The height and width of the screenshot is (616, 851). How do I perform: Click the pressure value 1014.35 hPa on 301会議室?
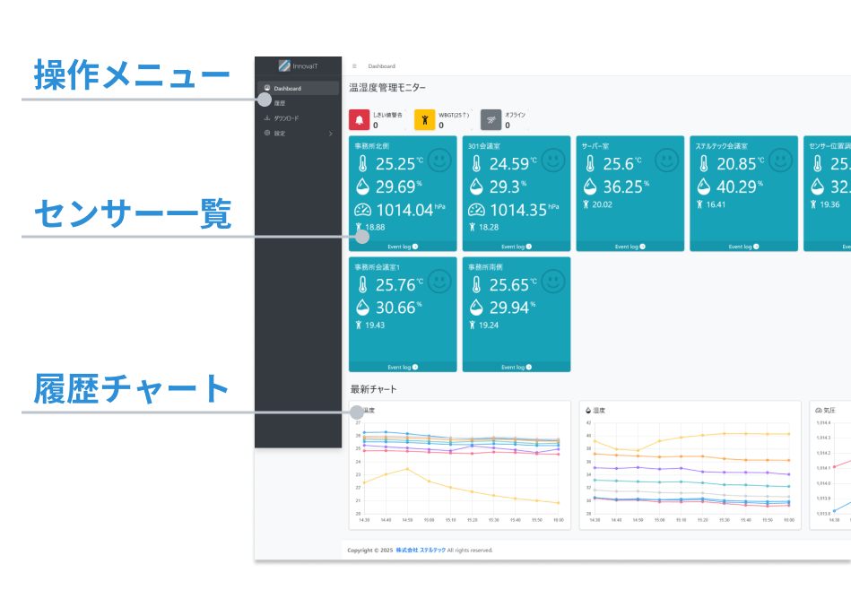(525, 210)
